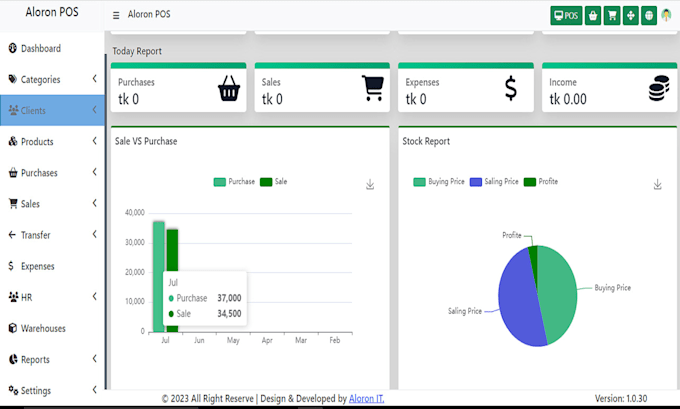Click 'tk 0.00' on the Income card
The height and width of the screenshot is (409, 680).
(x=568, y=99)
